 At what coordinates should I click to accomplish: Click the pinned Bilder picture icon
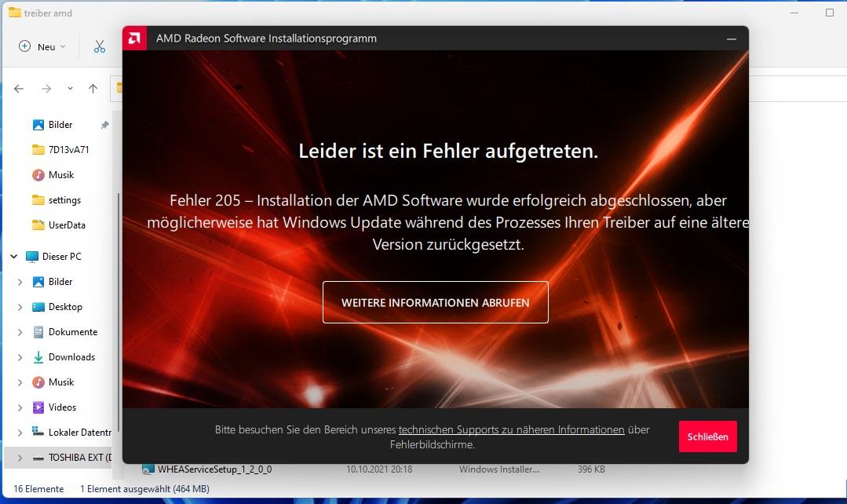[x=38, y=125]
